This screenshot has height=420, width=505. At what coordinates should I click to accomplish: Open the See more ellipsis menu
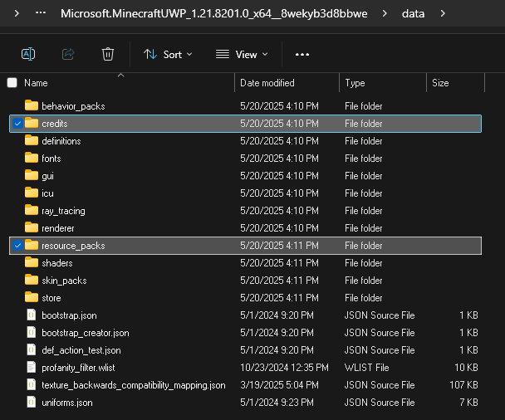click(x=302, y=54)
